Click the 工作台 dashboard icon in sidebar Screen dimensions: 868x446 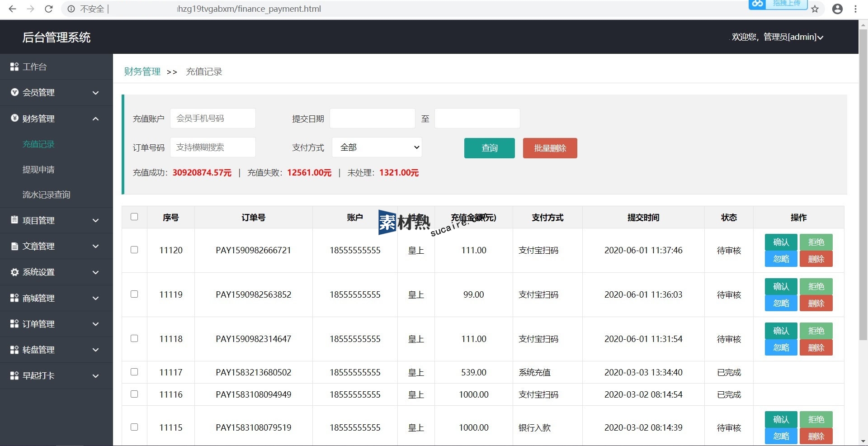point(14,67)
